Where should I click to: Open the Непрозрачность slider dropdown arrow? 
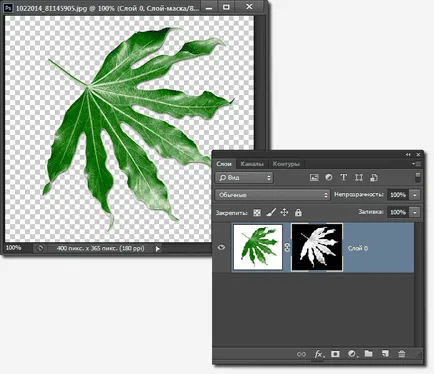pyautogui.click(x=415, y=195)
